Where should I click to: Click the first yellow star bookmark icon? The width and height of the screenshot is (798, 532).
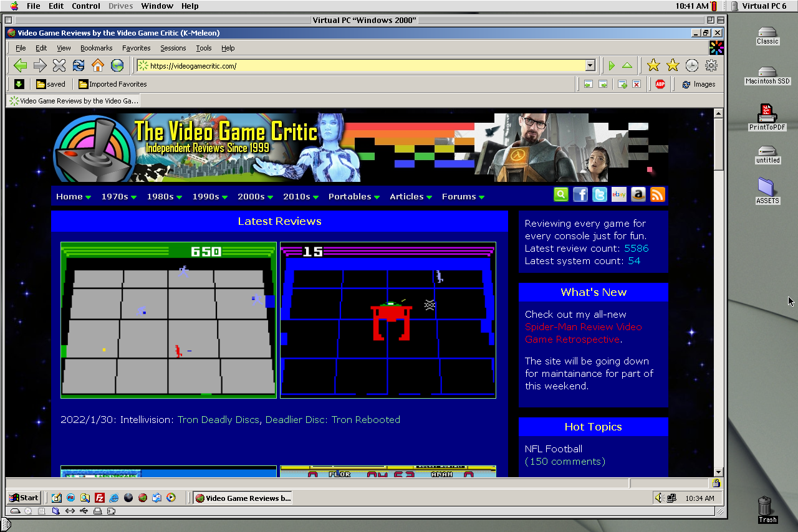(653, 65)
